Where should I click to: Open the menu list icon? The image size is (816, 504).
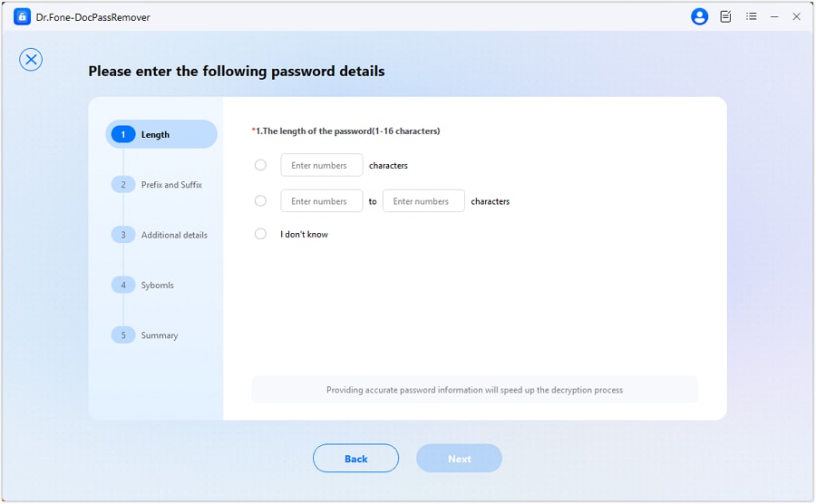click(751, 16)
